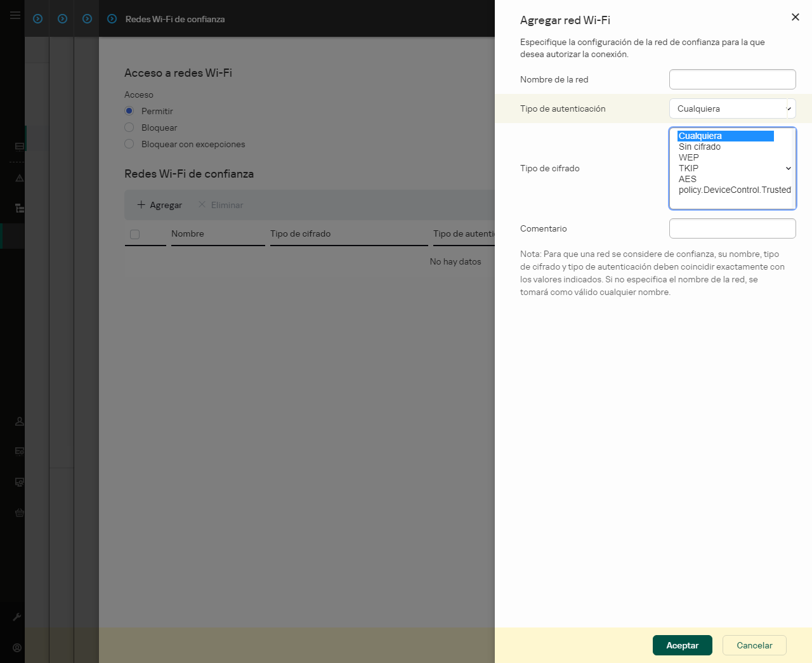Screen dimensions: 812x663
Task: Click the first blue breadcrumb arrow icon
Action: (x=37, y=18)
